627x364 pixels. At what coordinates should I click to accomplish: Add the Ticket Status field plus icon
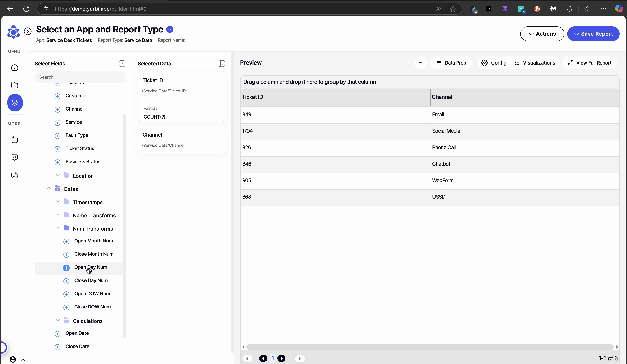[58, 149]
